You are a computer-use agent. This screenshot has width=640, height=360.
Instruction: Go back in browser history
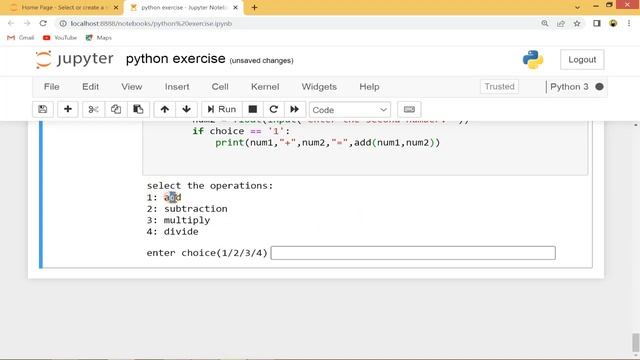click(x=11, y=24)
